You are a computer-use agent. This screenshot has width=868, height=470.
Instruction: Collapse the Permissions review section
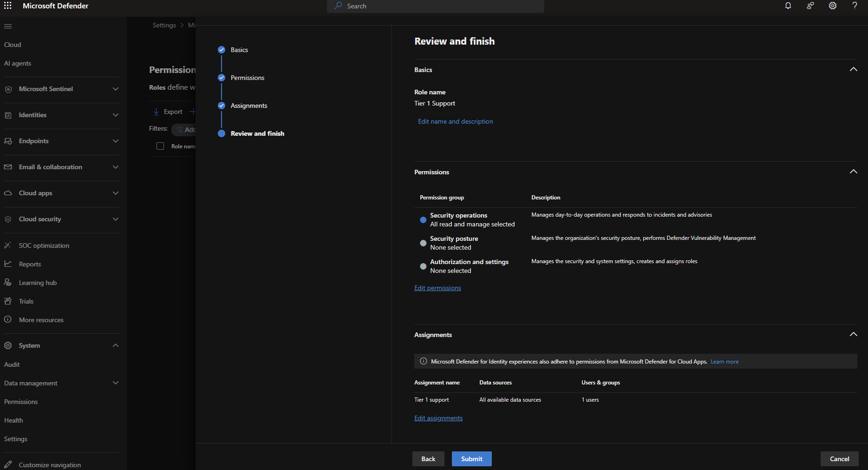click(853, 172)
